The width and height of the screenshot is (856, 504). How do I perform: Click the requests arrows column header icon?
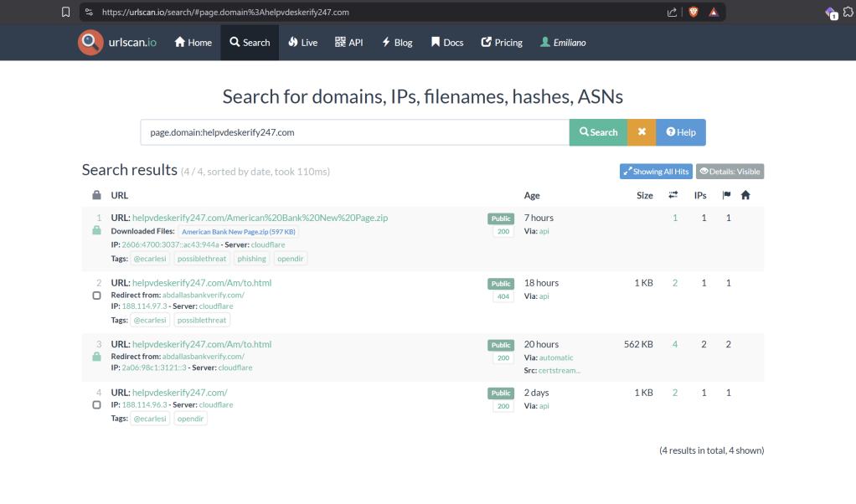click(673, 195)
